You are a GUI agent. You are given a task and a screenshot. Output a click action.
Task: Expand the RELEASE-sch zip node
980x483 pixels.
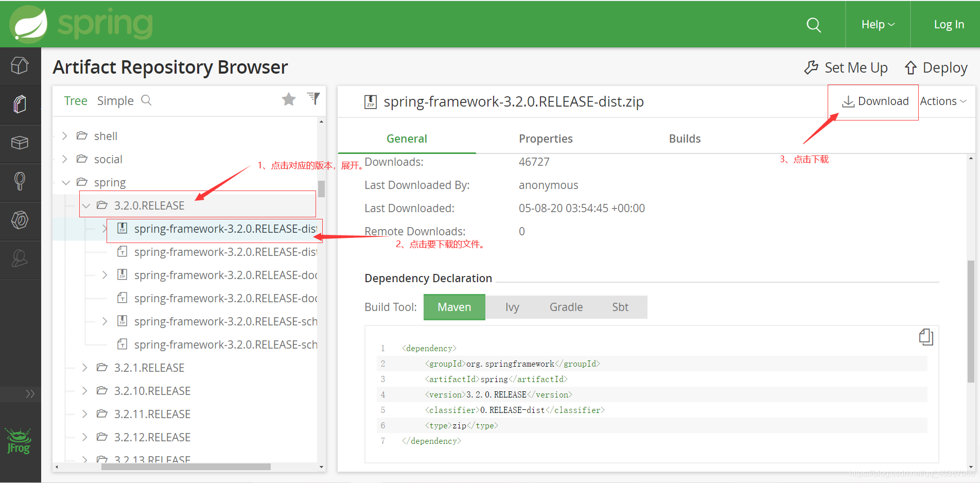[104, 321]
